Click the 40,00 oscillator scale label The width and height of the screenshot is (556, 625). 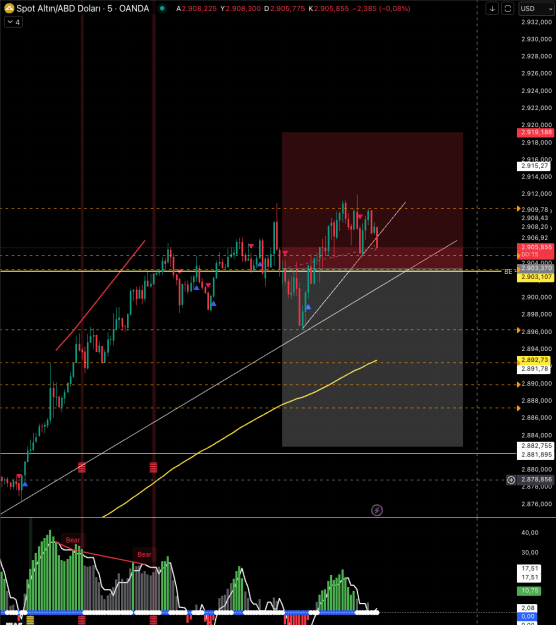(x=530, y=533)
